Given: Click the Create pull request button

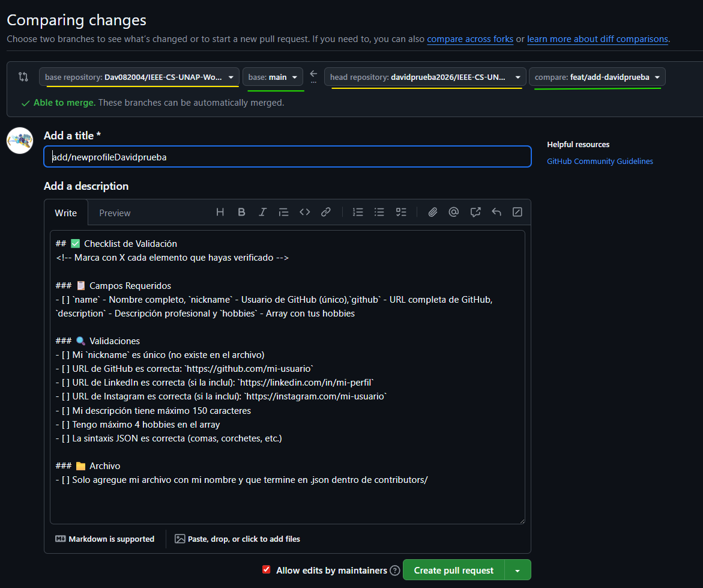Looking at the screenshot, I should pos(454,570).
